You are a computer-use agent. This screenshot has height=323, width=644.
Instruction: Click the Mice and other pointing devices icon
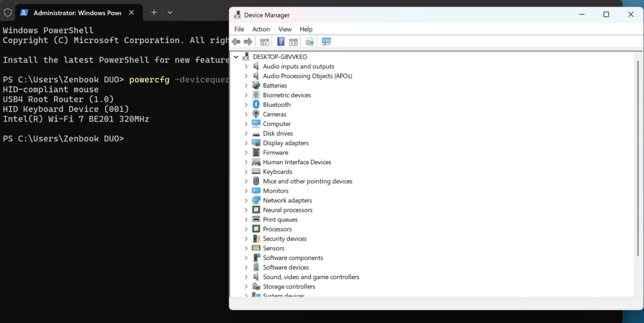(x=256, y=181)
